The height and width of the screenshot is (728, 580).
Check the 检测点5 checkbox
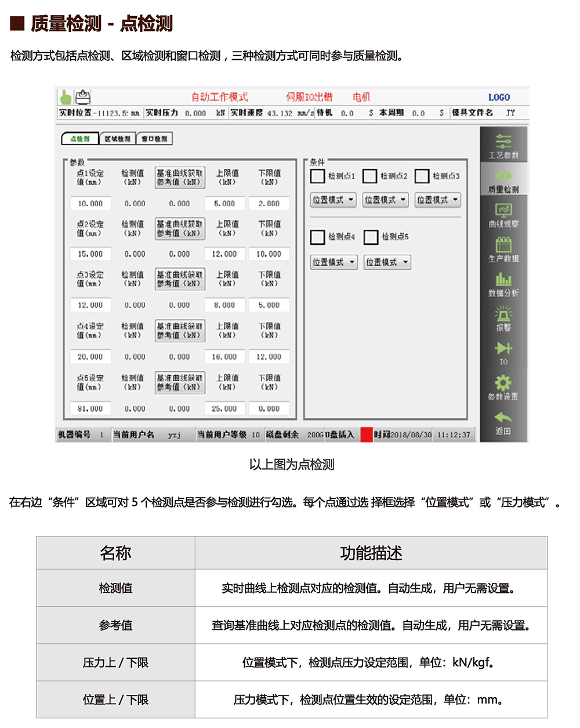(371, 237)
